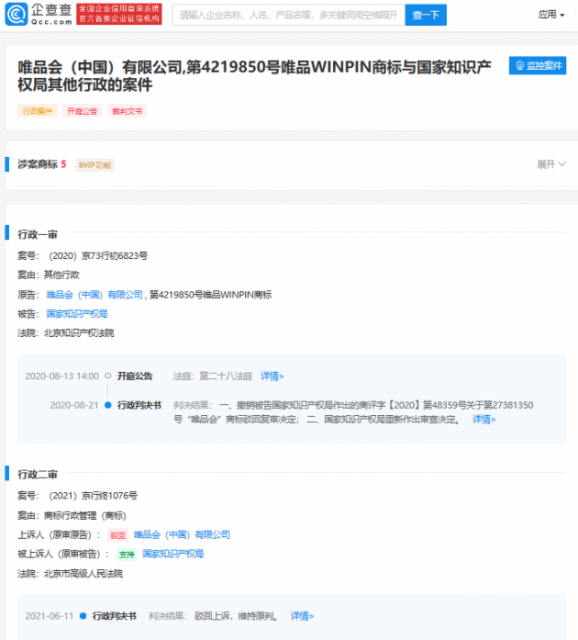
Task: Click the 2020-08-13 开庭公告 timeline marker
Action: (108, 376)
